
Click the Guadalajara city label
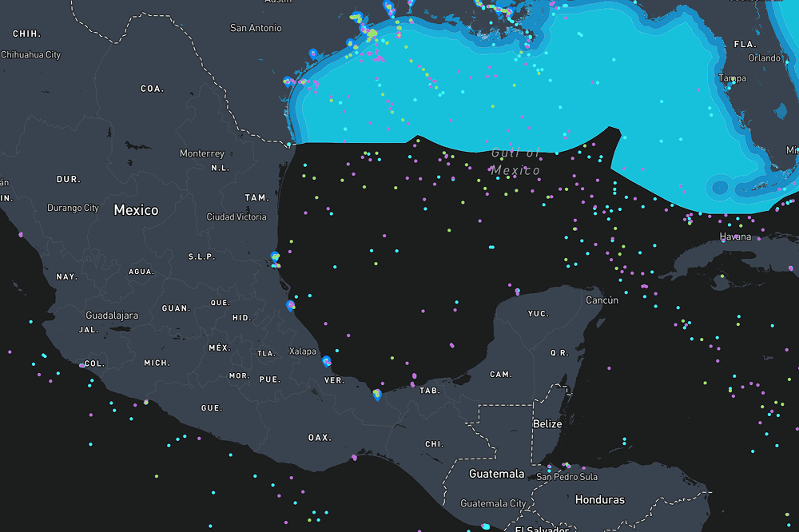point(112,316)
